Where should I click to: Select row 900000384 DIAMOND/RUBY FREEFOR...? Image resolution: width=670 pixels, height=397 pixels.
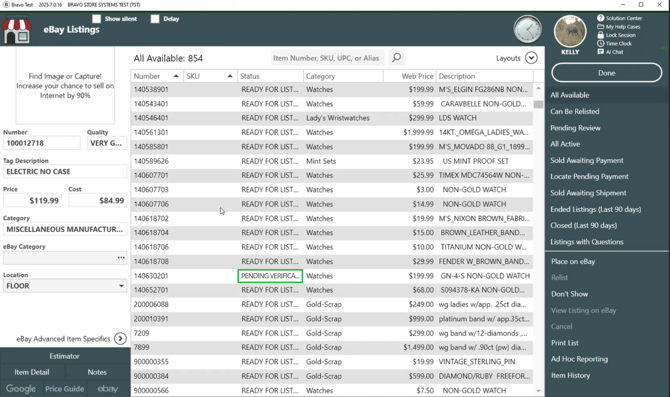(332, 376)
